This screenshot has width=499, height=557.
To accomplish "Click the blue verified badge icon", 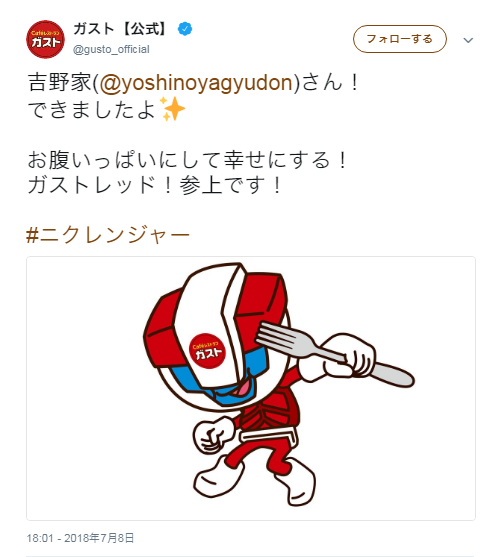I will coord(185,29).
